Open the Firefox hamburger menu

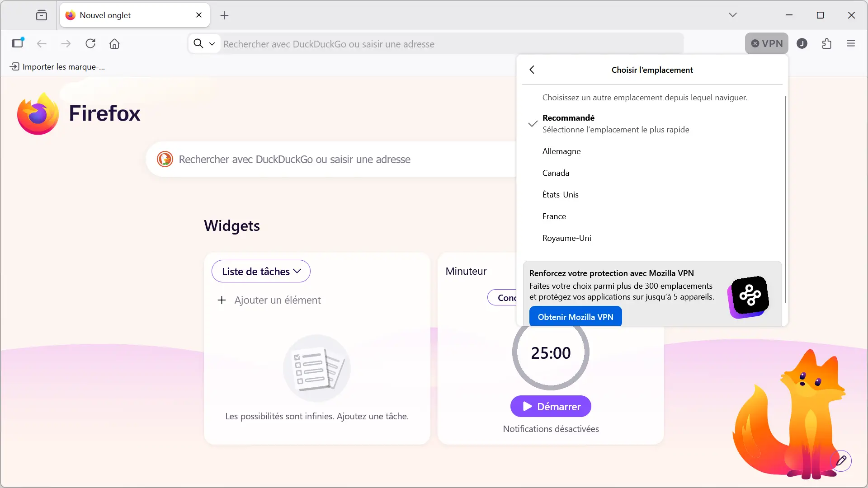[851, 43]
